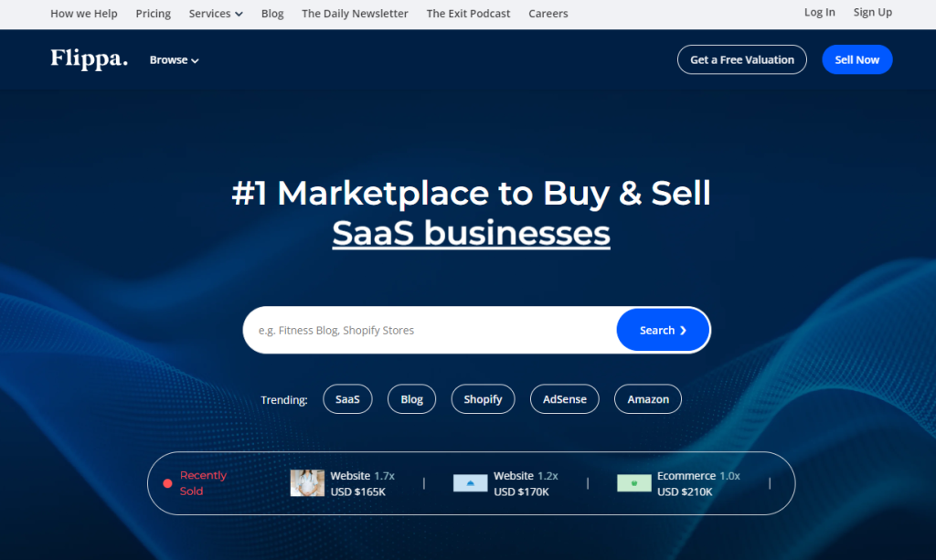Viewport: 936px width, 560px height.
Task: Click Get a Free Valuation button
Action: tap(742, 59)
